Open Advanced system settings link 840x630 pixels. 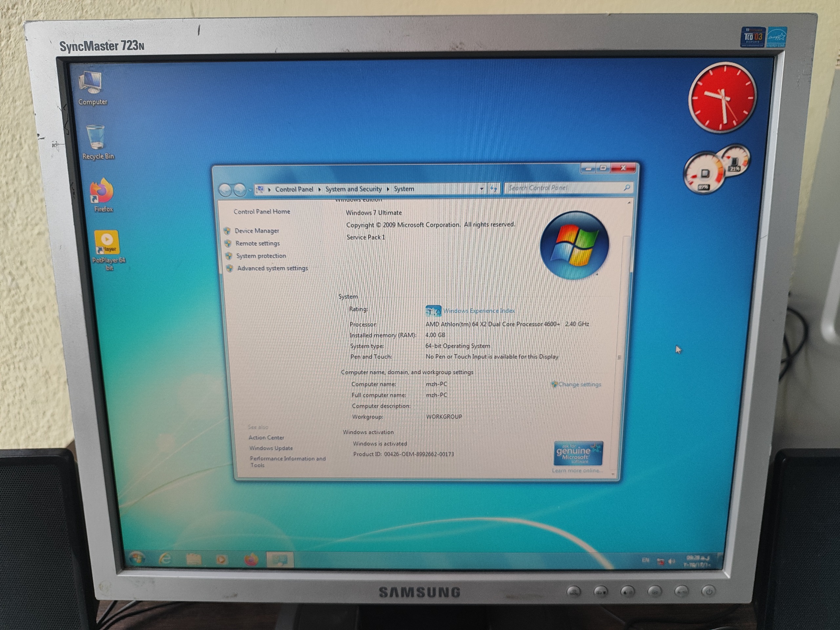tap(272, 268)
